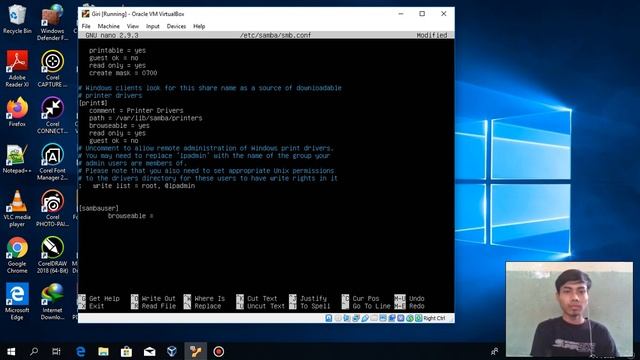Select the Notepad++ desktop icon

click(17, 159)
